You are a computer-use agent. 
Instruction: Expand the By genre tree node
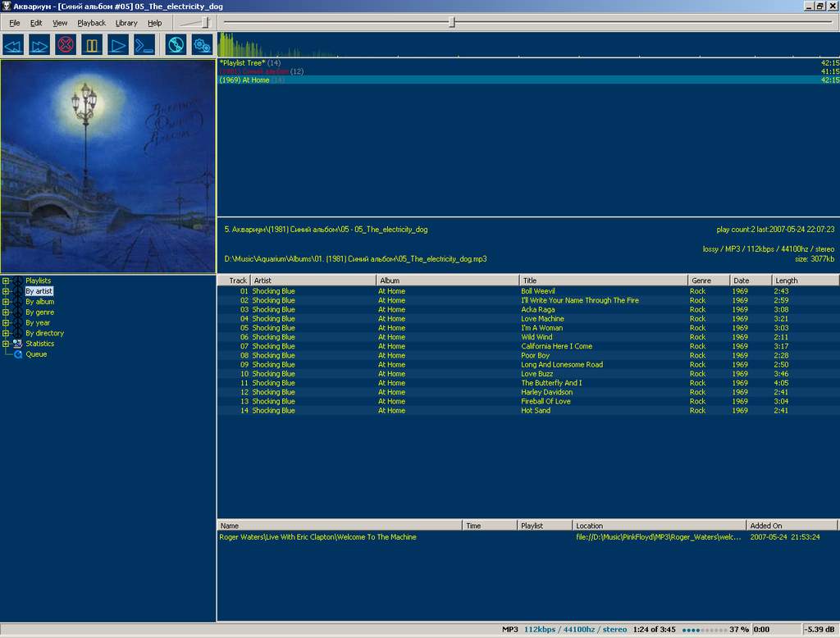[x=6, y=312]
